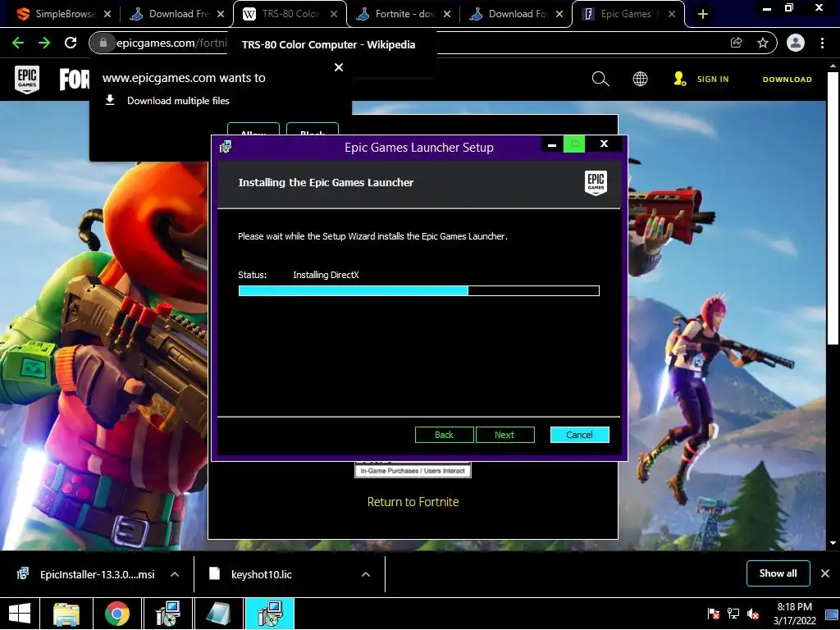This screenshot has width=840, height=630.
Task: Switch to the Download Fortnite tab
Action: pos(517,14)
